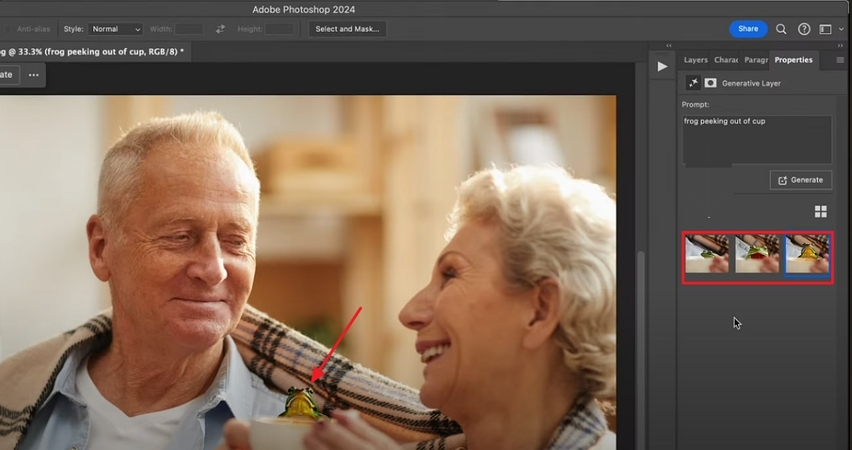
Task: Click the Generate button
Action: [801, 180]
